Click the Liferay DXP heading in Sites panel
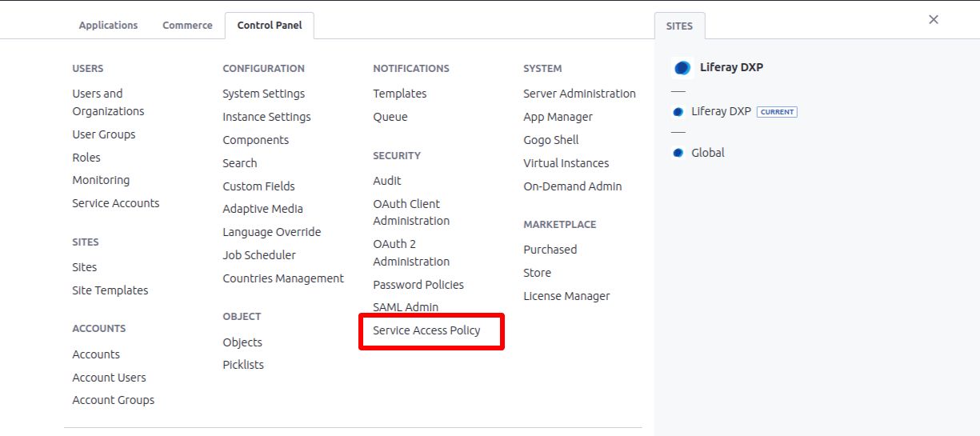The image size is (980, 436). 731,67
